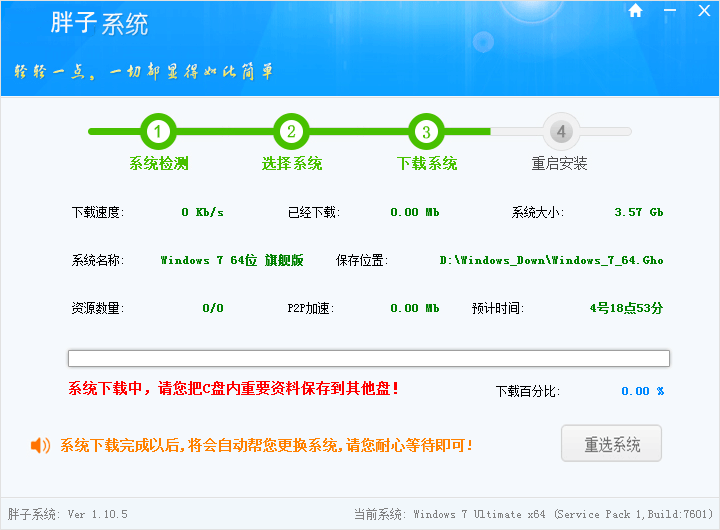
Task: Select the 选择系统 step label
Action: 291,164
